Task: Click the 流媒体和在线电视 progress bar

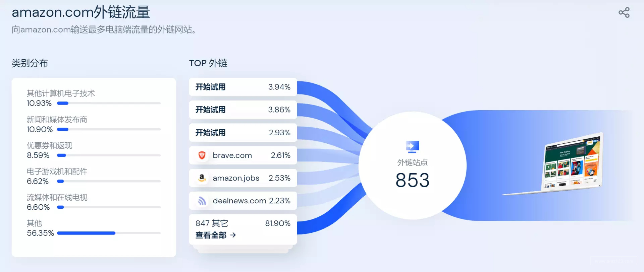Action: [x=109, y=207]
